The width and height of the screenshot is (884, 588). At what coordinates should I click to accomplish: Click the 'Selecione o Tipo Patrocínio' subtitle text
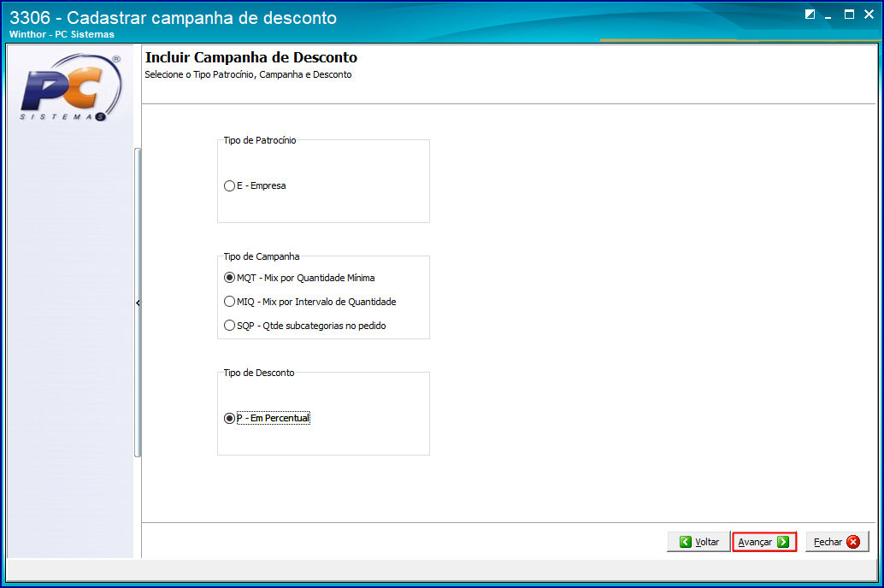point(248,74)
